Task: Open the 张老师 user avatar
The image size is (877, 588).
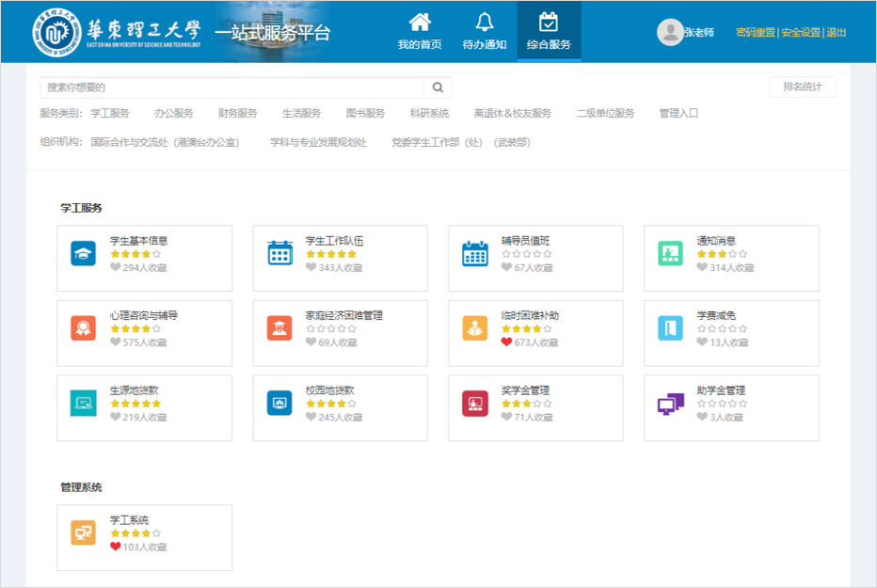Action: click(669, 32)
